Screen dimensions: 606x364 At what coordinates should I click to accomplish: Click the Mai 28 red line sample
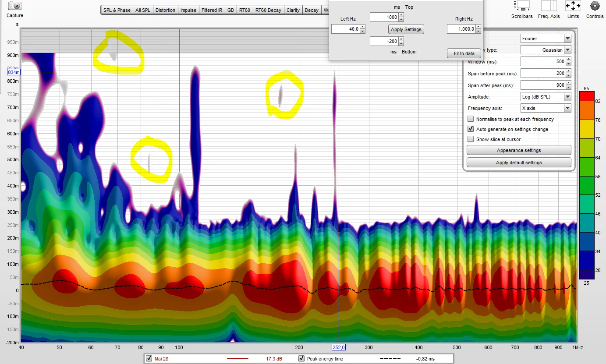point(237,359)
